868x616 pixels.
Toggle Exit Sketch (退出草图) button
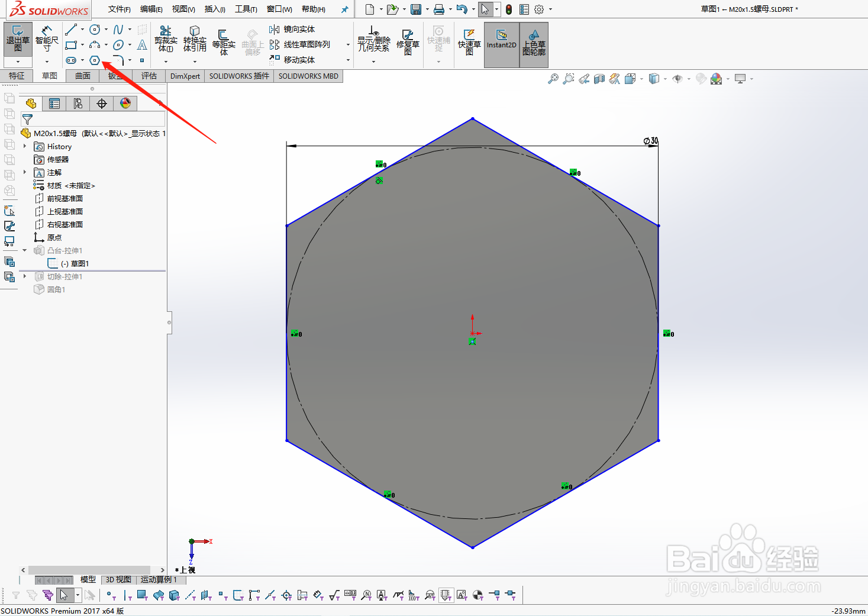point(18,39)
